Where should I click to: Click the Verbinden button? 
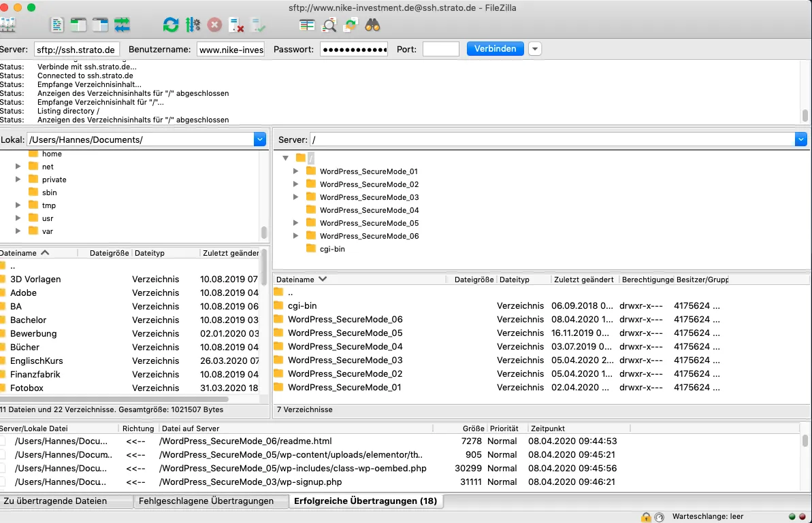pos(495,48)
